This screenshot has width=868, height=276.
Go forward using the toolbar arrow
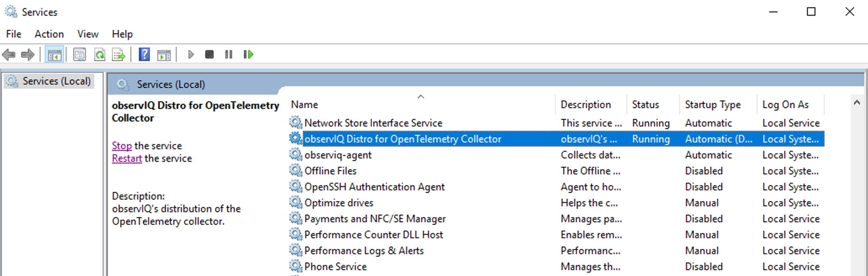tap(28, 55)
